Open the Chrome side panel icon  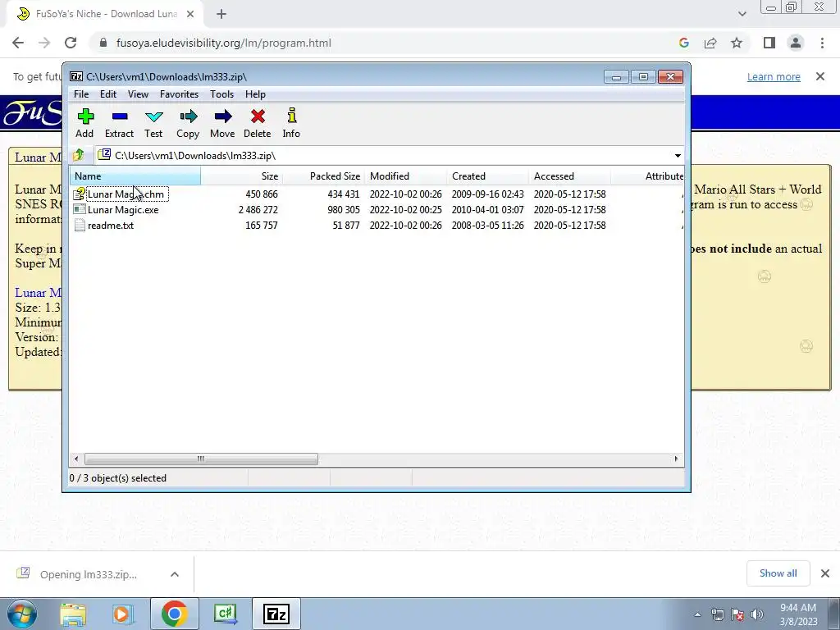(x=769, y=43)
